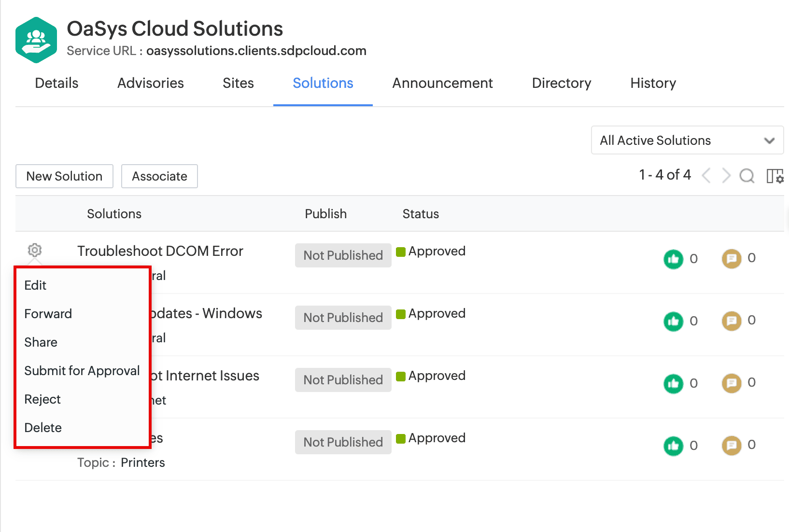Click Not Published badge on first row
This screenshot has height=532, width=789.
[343, 255]
